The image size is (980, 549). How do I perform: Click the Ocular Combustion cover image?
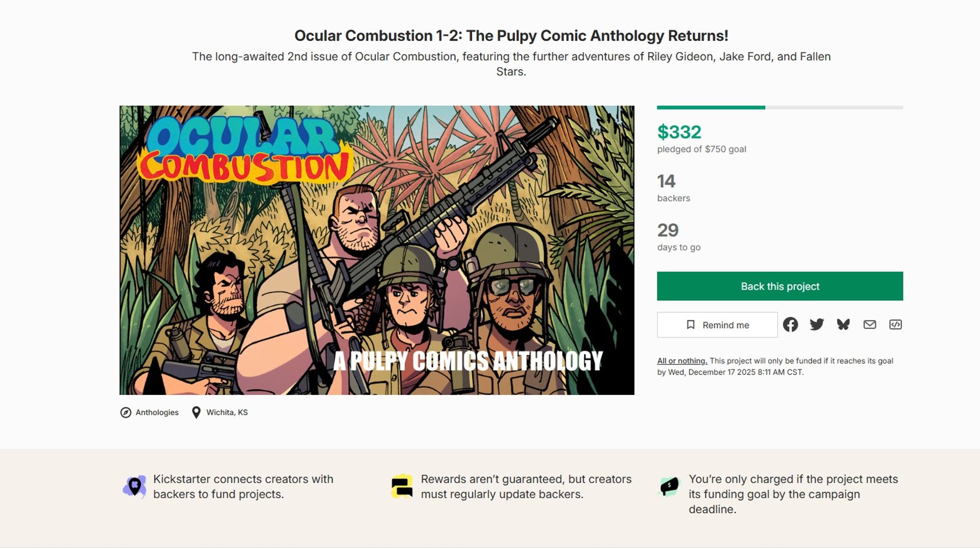click(377, 250)
